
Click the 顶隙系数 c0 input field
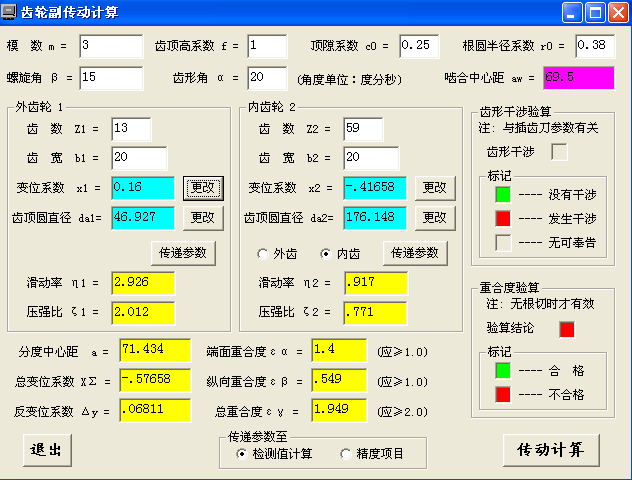click(x=419, y=46)
